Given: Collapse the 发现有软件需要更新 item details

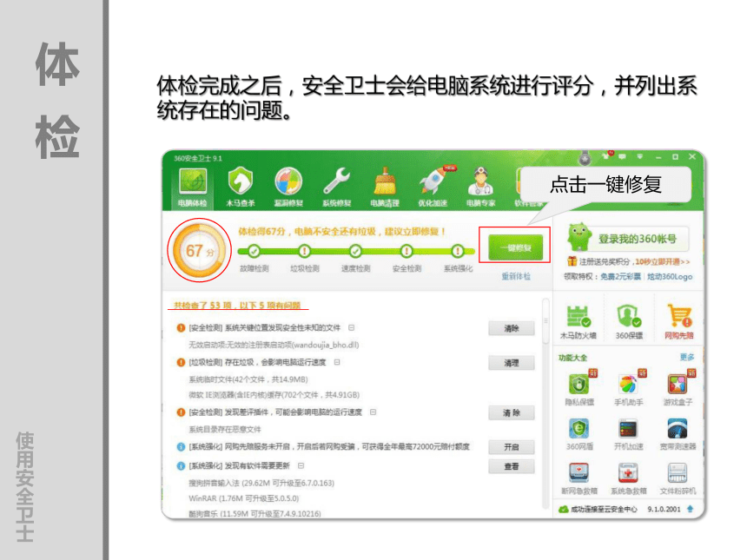Looking at the screenshot, I should tap(301, 465).
